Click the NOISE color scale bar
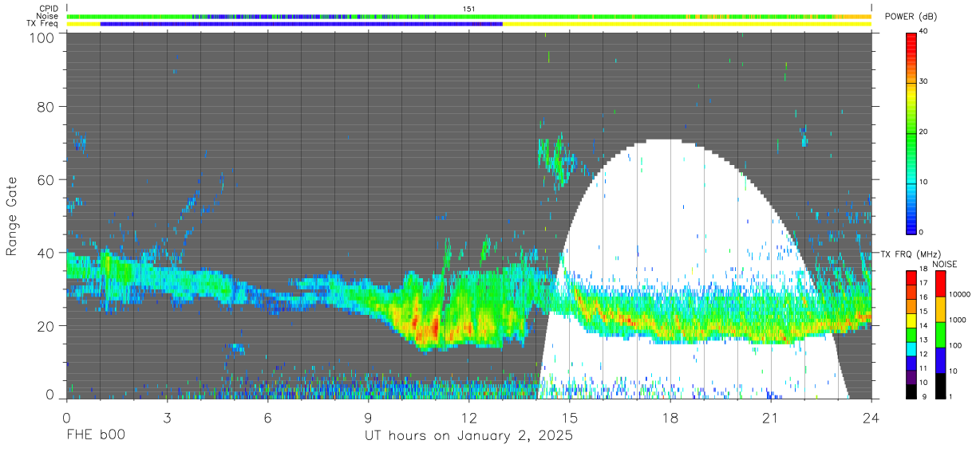 point(939,333)
